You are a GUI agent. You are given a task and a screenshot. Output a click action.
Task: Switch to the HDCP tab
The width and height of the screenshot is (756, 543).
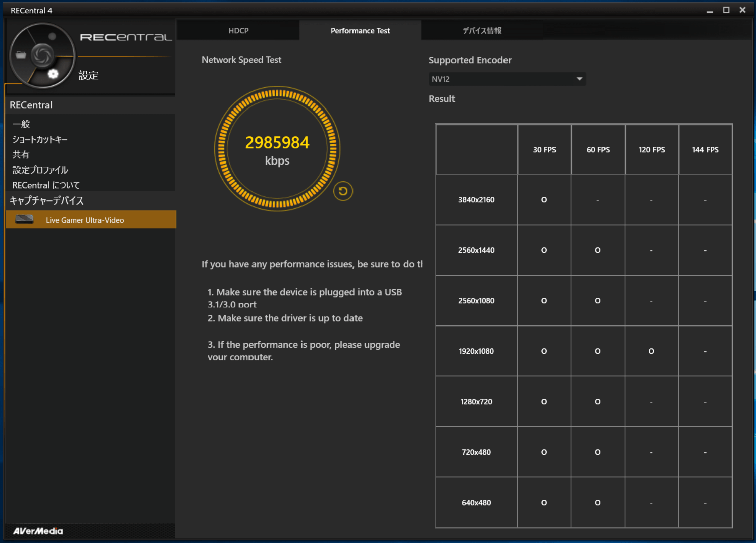[x=238, y=30]
